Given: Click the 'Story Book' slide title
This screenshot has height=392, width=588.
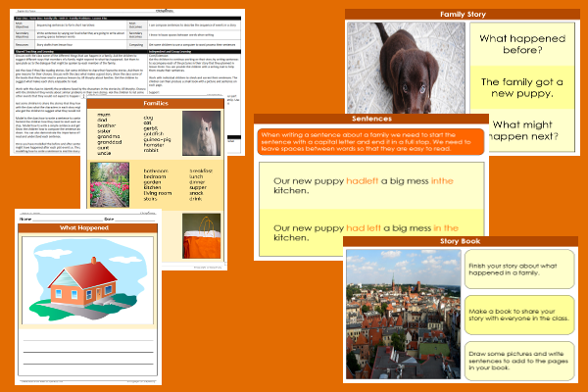Looking at the screenshot, I should [x=461, y=241].
